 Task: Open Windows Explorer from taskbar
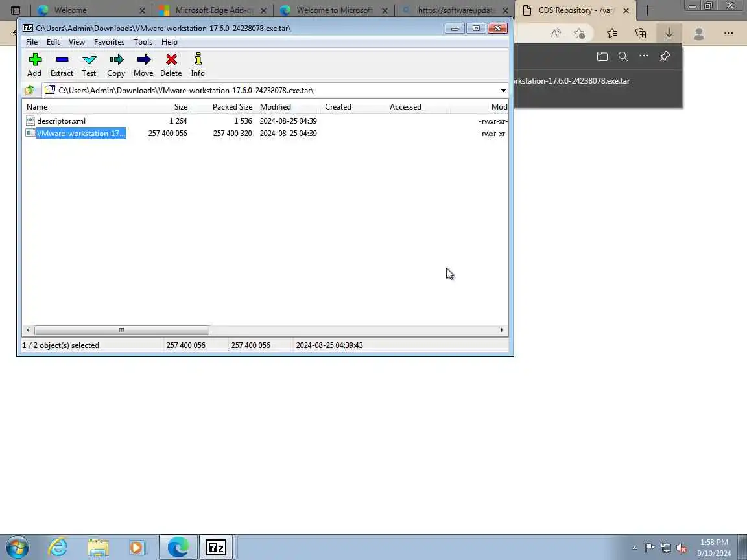pos(98,547)
